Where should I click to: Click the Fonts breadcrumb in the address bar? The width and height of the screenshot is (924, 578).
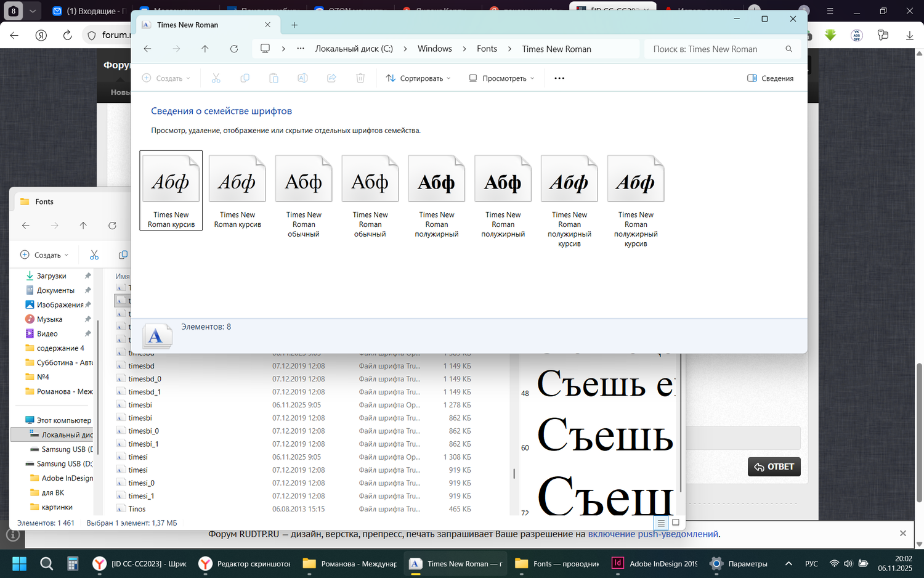tap(487, 49)
